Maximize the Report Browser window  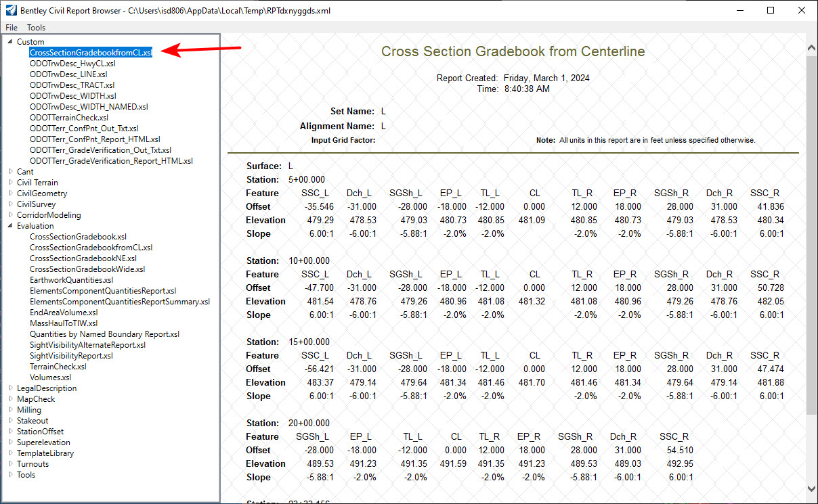point(771,11)
